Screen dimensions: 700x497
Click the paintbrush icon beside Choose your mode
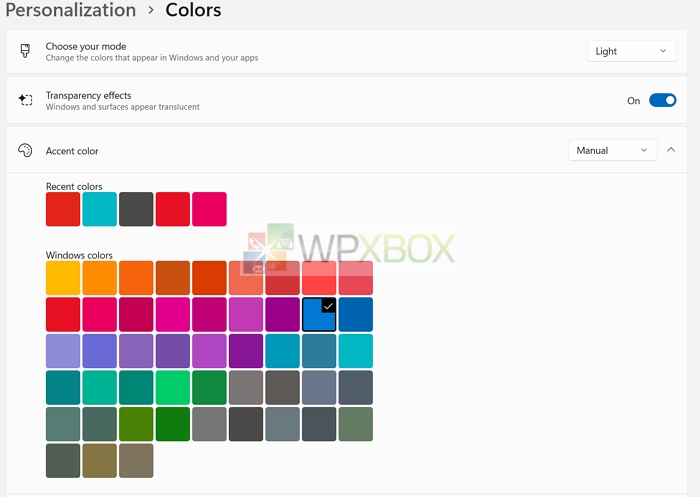[25, 51]
